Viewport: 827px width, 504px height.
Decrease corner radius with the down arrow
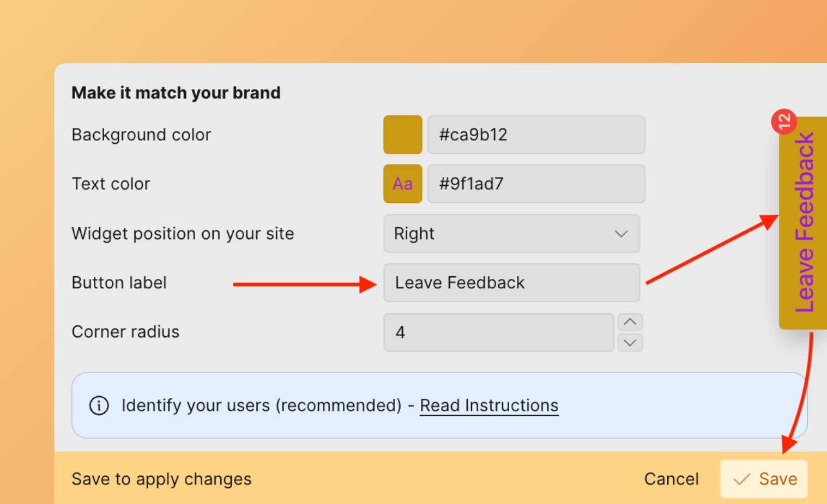click(x=630, y=343)
